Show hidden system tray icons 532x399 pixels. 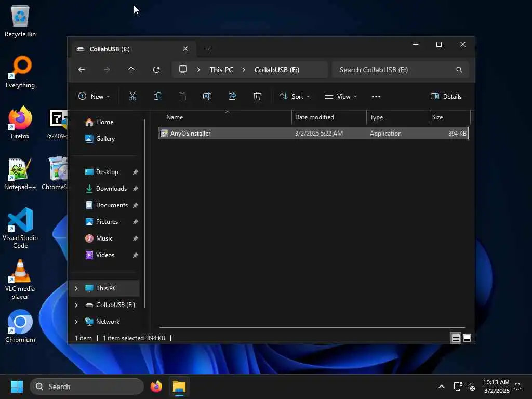click(442, 387)
